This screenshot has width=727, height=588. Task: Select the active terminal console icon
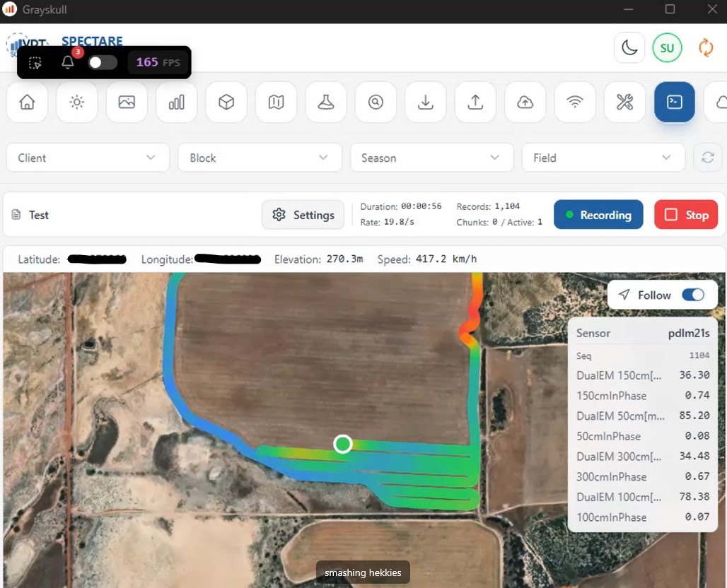[x=675, y=102]
